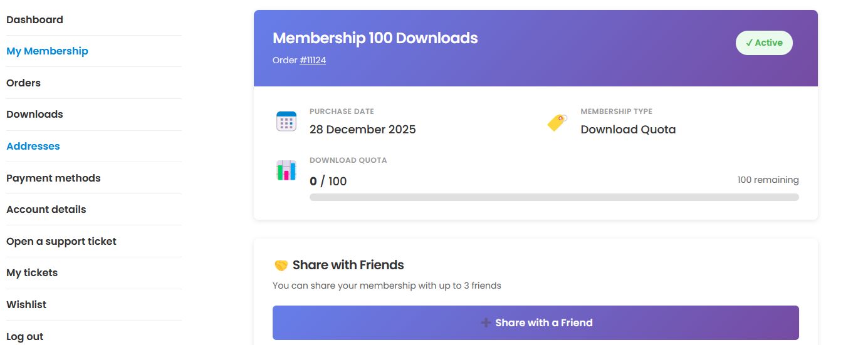Open the Orders section
The height and width of the screenshot is (345, 868).
point(23,83)
